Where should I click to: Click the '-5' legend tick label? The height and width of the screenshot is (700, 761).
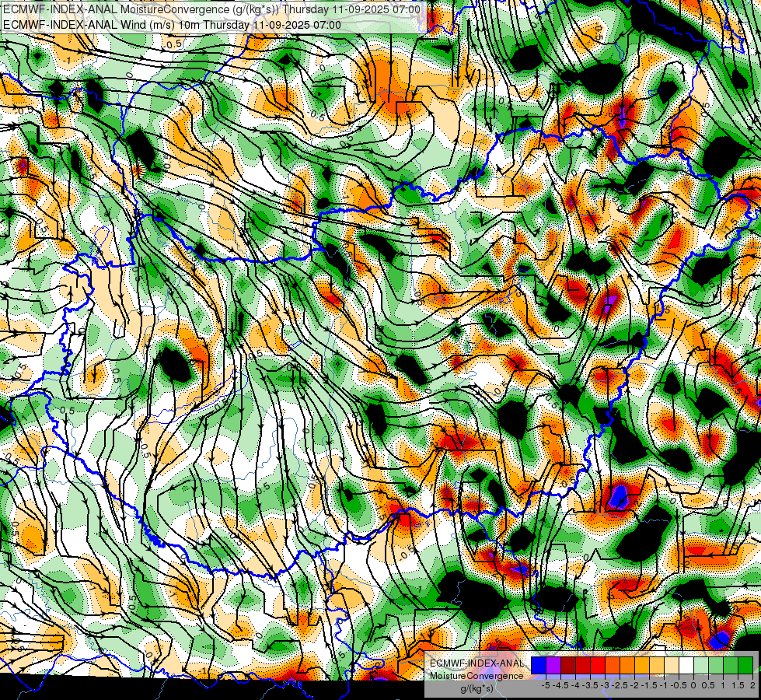546,685
